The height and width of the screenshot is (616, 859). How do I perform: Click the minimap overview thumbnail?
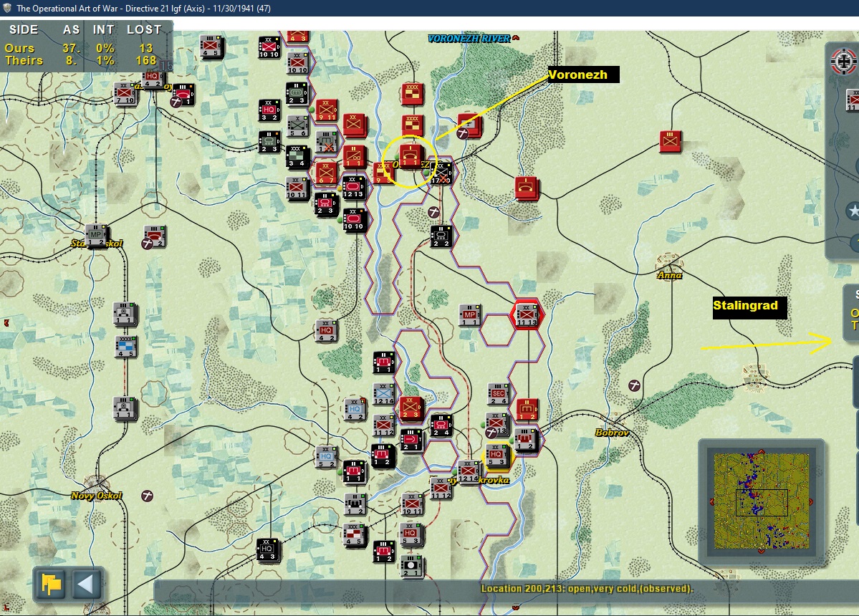762,501
